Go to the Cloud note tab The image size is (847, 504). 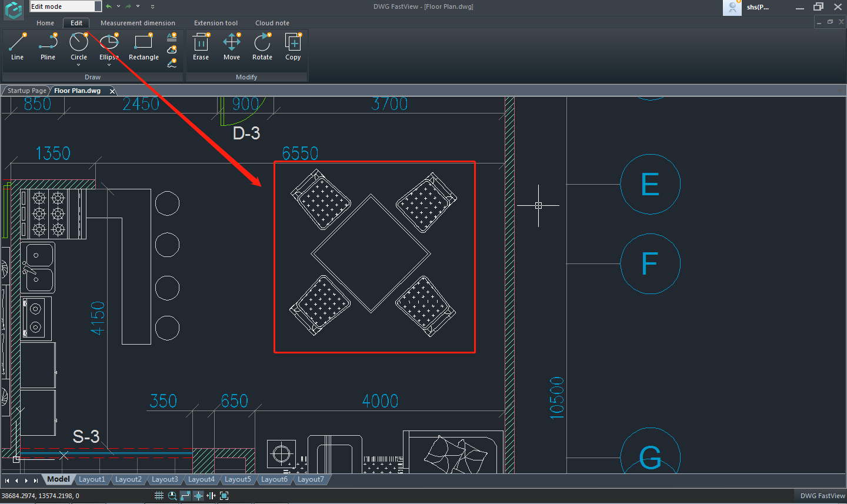(x=272, y=23)
